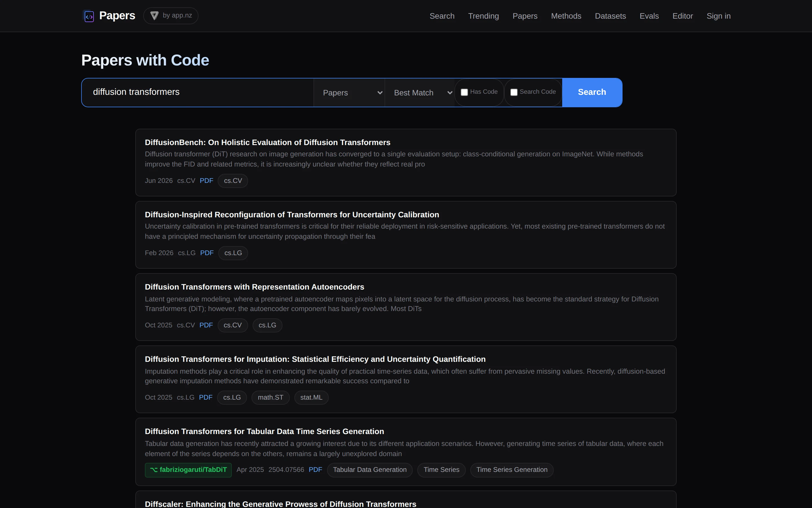Open the Papers navigation menu item
Image resolution: width=812 pixels, height=508 pixels.
coord(525,16)
